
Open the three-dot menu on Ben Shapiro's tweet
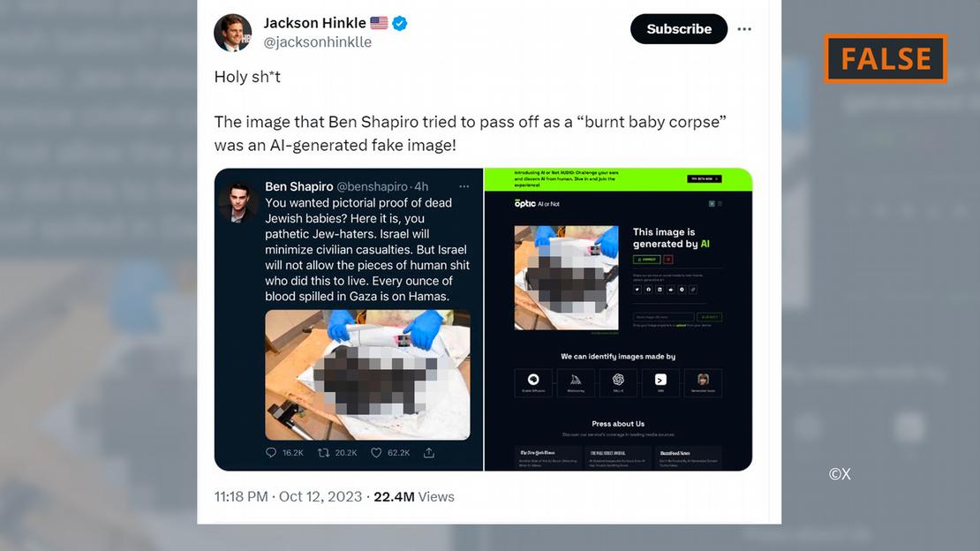(x=464, y=186)
